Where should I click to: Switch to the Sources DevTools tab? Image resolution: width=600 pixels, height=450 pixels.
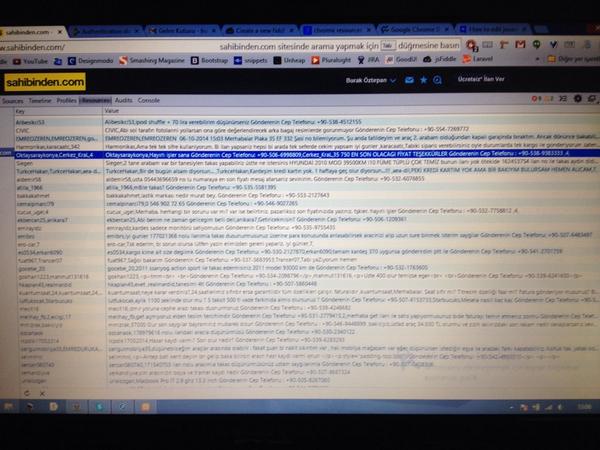pyautogui.click(x=13, y=101)
